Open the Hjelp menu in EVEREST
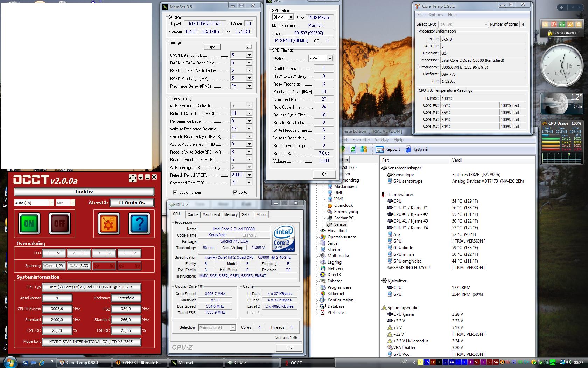 (398, 140)
